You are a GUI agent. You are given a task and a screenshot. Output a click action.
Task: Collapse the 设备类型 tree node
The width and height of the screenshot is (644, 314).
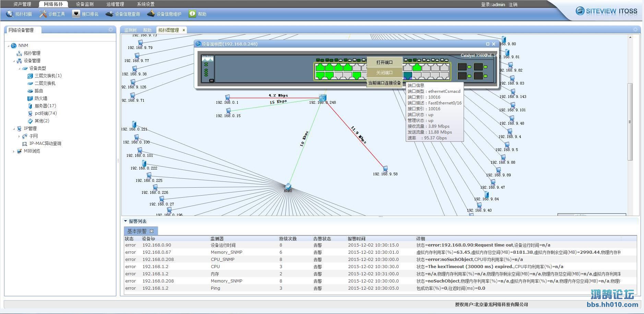[x=20, y=68]
